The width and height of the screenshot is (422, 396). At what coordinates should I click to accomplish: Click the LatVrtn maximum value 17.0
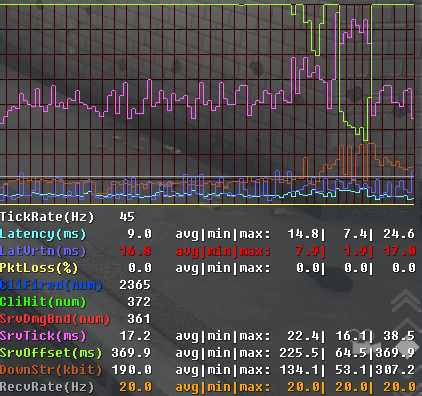(x=399, y=251)
